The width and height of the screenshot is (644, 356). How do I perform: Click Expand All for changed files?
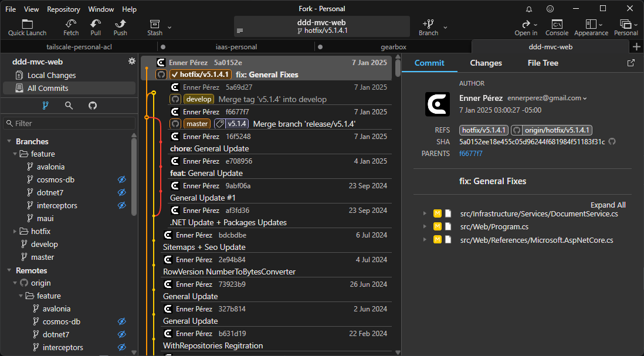pyautogui.click(x=608, y=205)
